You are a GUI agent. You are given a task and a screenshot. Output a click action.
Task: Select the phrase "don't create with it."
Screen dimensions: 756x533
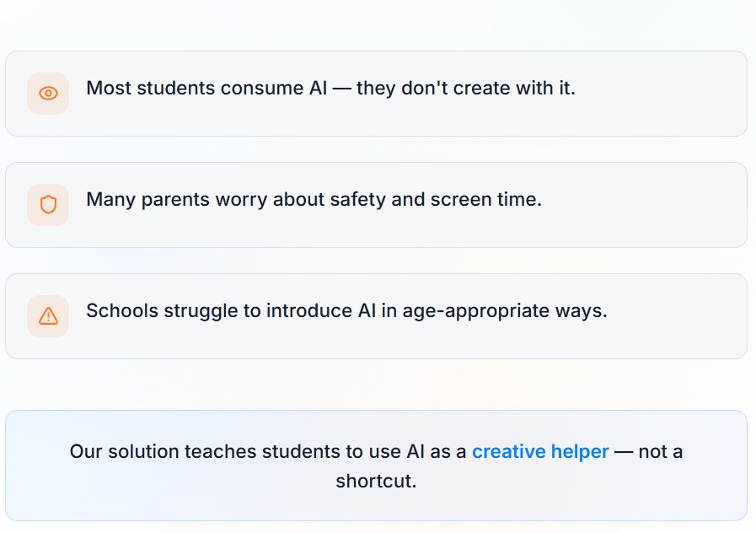pyautogui.click(x=488, y=89)
